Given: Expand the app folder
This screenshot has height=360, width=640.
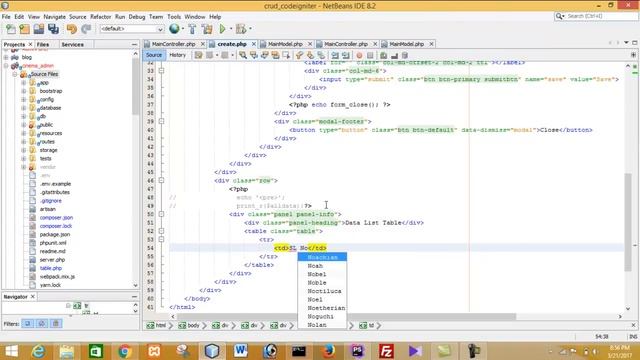Looking at the screenshot, I should 24,83.
